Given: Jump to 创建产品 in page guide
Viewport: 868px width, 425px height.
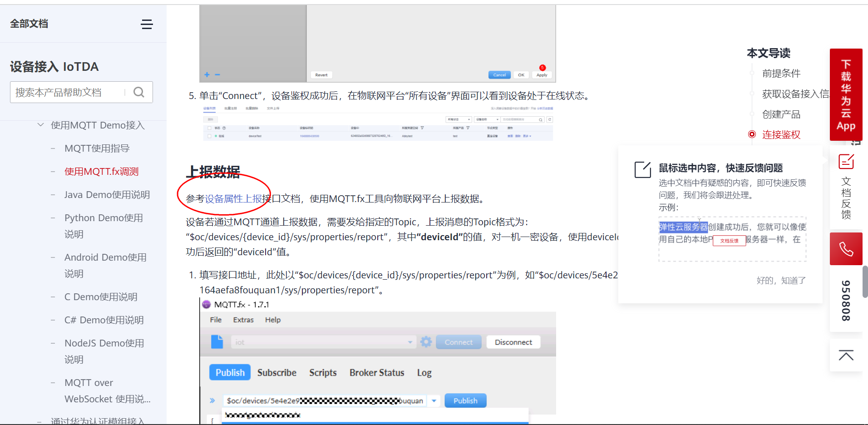Looking at the screenshot, I should (781, 114).
